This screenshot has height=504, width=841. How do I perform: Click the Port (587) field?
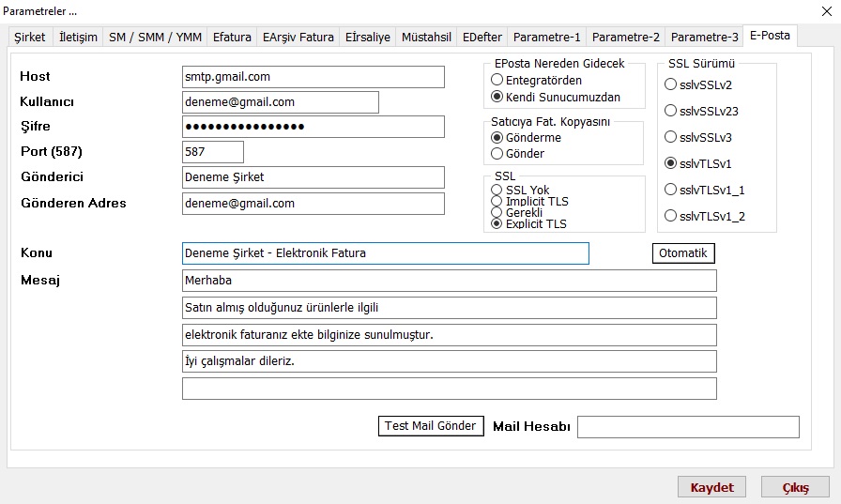(x=213, y=152)
